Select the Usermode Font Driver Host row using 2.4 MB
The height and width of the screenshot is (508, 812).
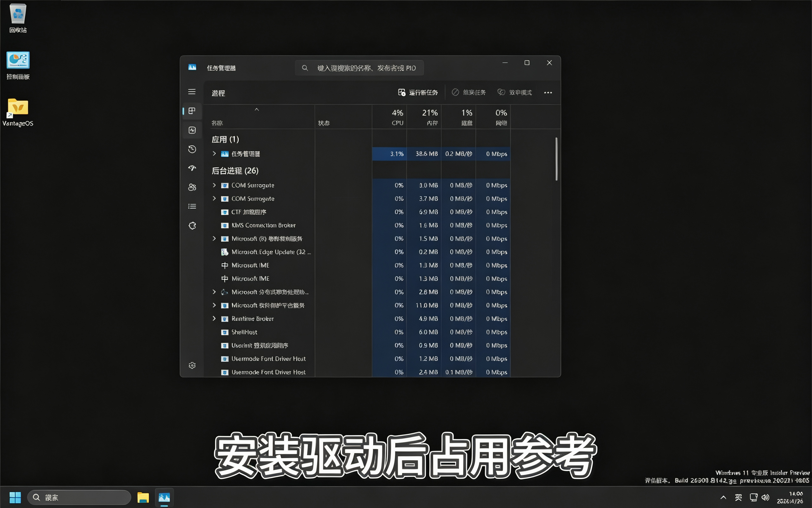click(357, 372)
